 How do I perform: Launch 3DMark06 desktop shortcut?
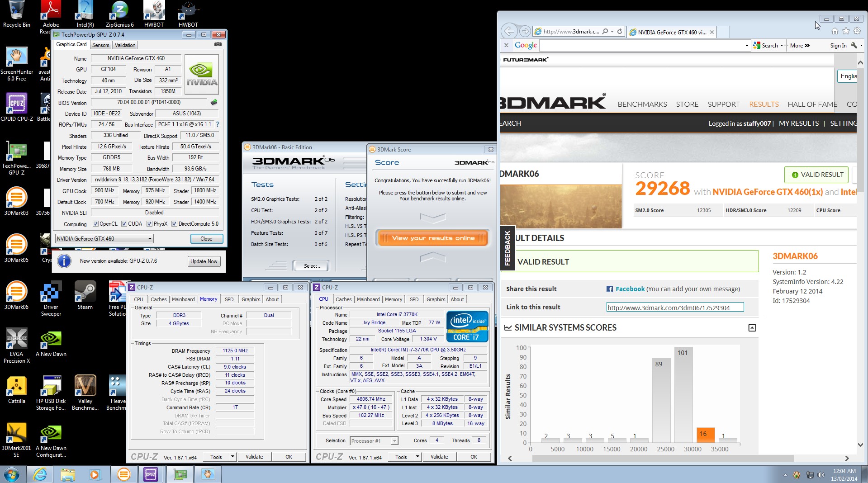[16, 296]
